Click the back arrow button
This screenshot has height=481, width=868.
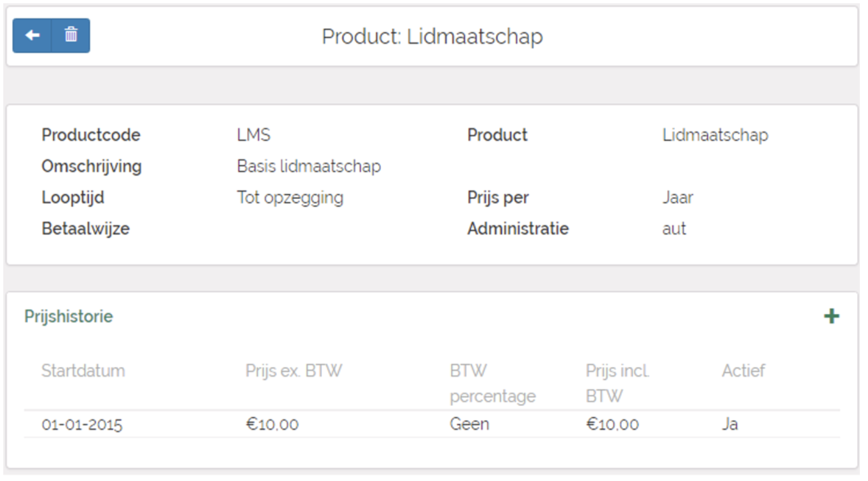(32, 36)
